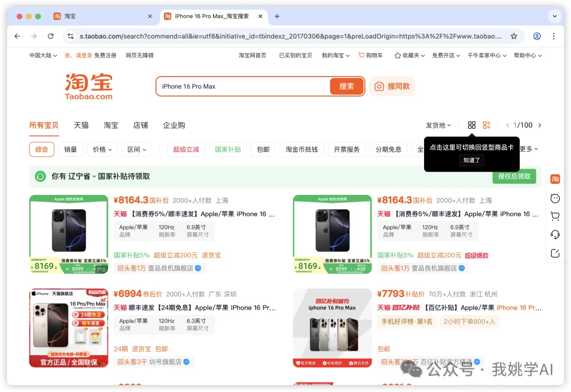Open the 百亿补贴官方 iPhone product image

click(x=333, y=328)
